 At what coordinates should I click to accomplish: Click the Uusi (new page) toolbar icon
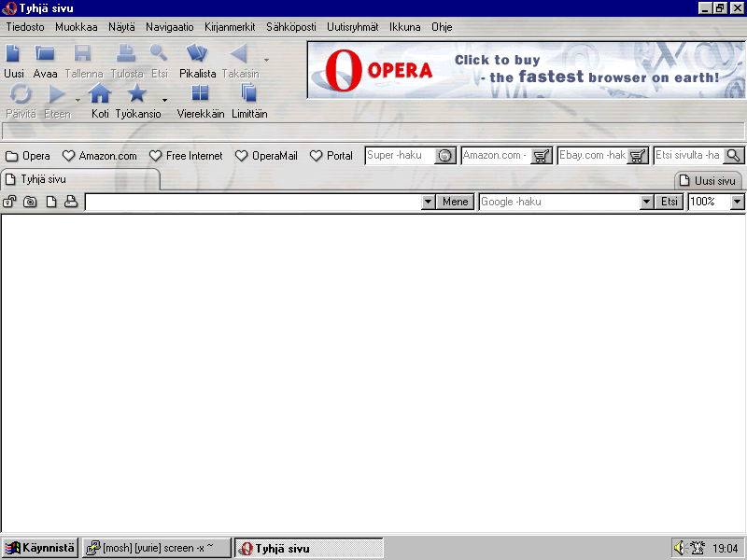(13, 53)
